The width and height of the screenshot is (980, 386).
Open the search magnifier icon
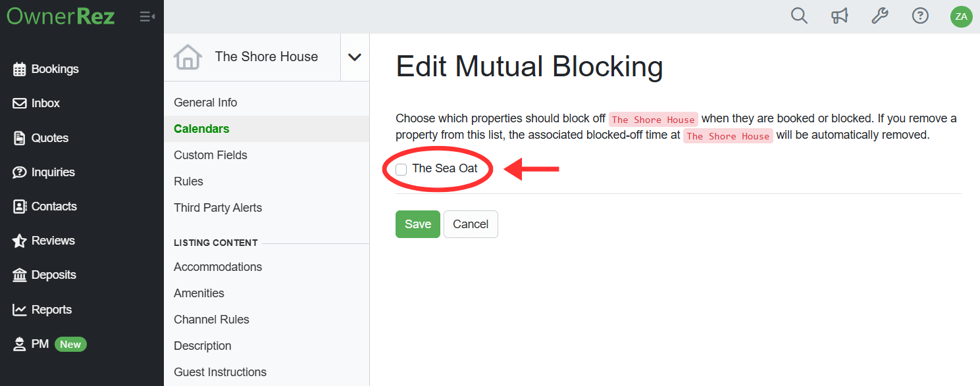coord(799,16)
